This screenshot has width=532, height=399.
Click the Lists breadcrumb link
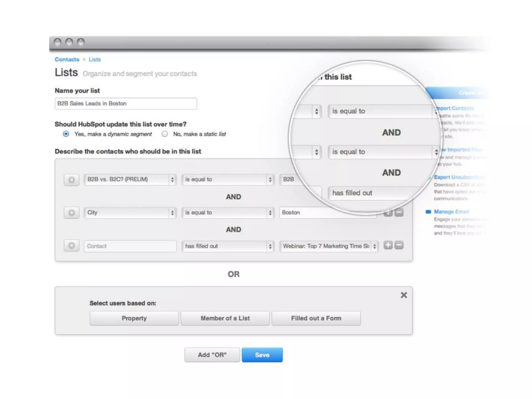(95, 59)
